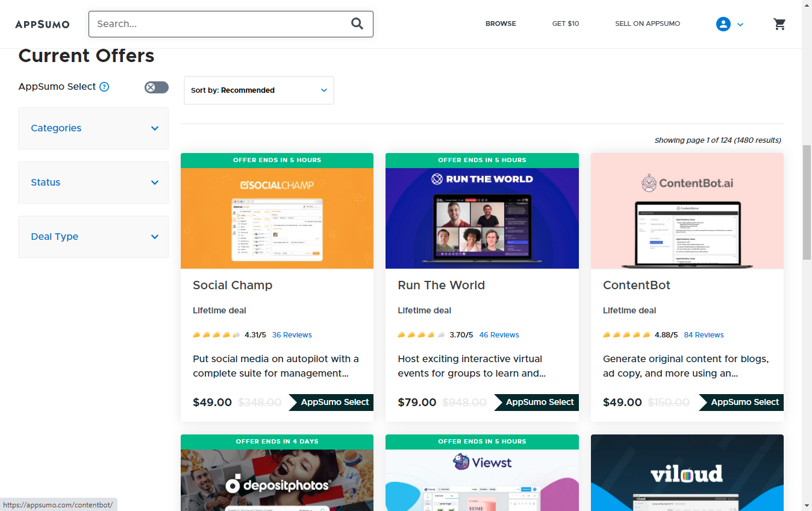Click the AppSumo Select help question icon

coord(104,87)
